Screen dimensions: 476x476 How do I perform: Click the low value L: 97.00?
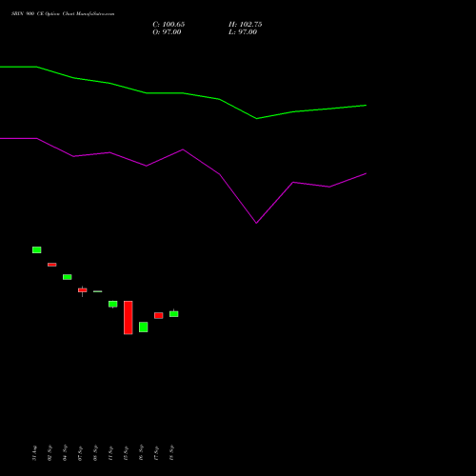pos(243,32)
